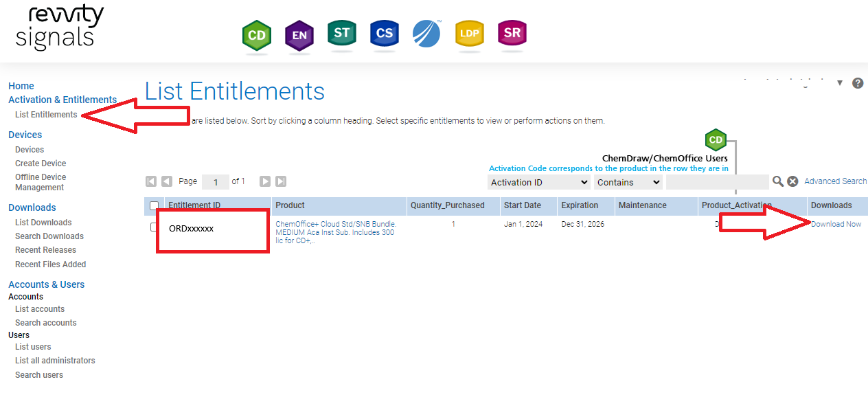Open Recent Releases
Image resolution: width=868 pixels, height=395 pixels.
(x=45, y=250)
